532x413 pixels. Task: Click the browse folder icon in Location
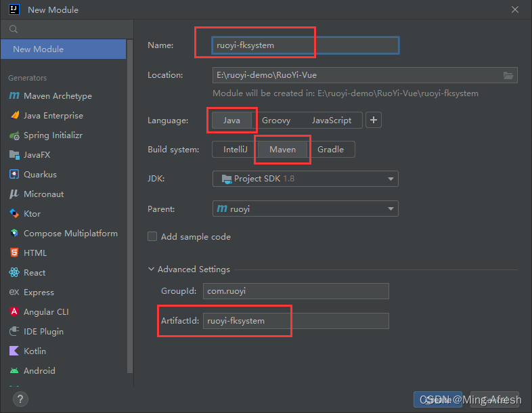(x=508, y=75)
